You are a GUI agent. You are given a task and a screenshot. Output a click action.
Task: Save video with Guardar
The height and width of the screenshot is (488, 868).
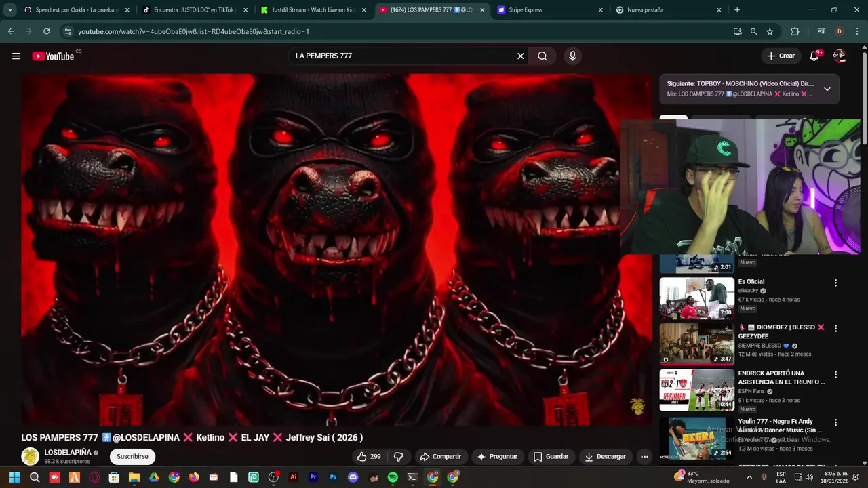tap(551, 457)
